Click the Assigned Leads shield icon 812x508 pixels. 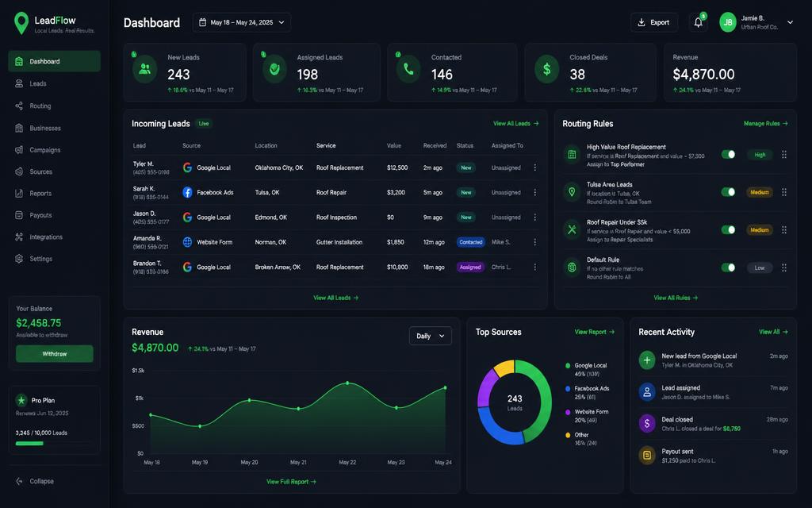point(274,69)
